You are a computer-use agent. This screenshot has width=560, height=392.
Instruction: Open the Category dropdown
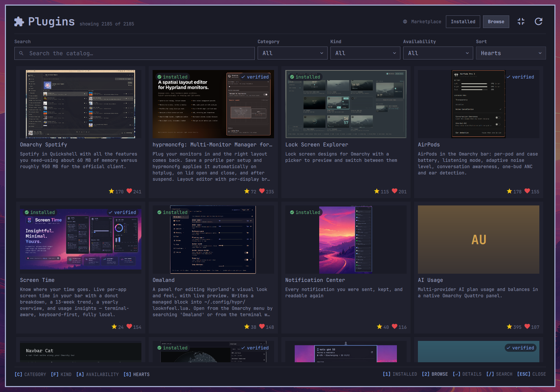pyautogui.click(x=292, y=53)
